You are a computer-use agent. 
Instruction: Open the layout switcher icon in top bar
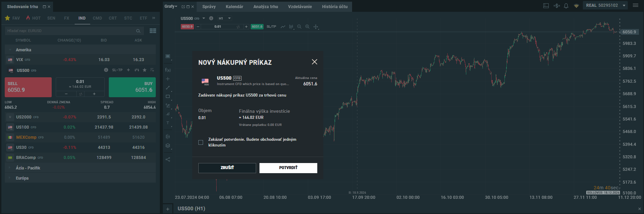point(546,6)
